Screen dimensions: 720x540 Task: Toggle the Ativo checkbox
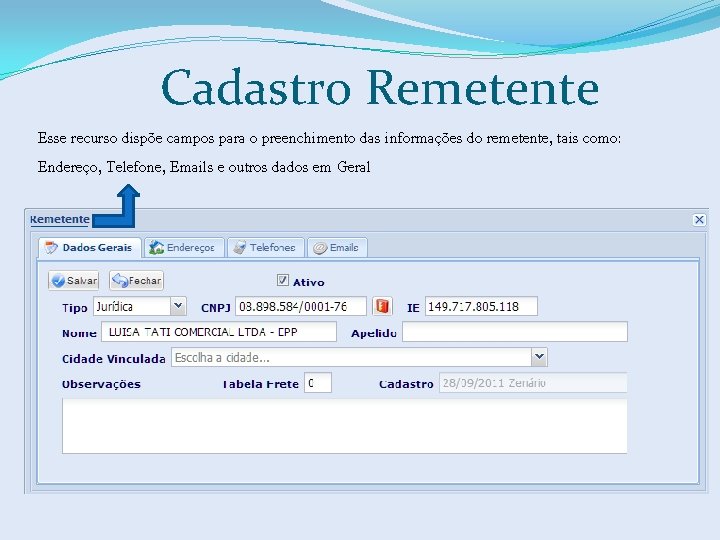point(283,280)
